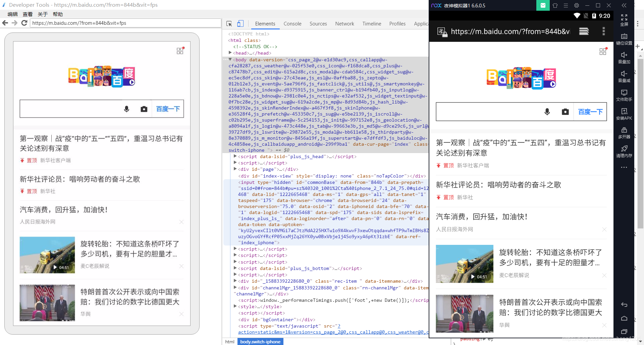Open the emulator browser tabs button
Viewport: 644px width, 345px height.
(584, 31)
